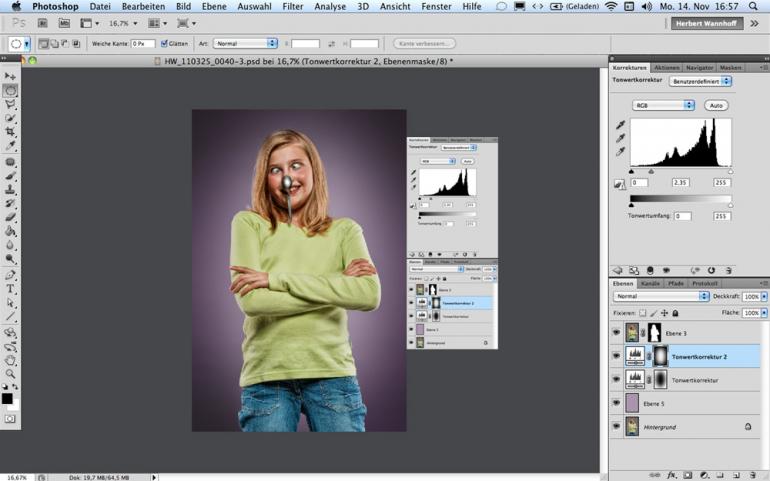Click the foreground color swatch
Viewport: 770px width, 481px height.
(x=7, y=398)
